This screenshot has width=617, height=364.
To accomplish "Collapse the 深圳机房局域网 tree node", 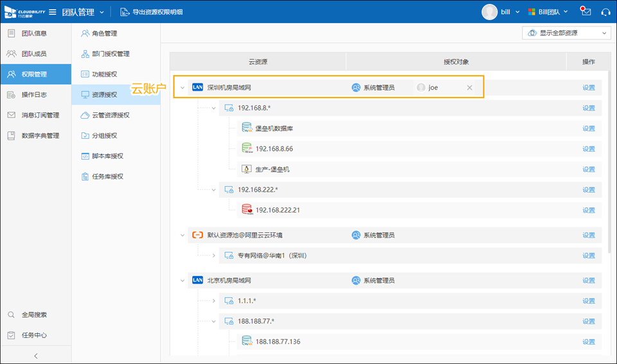I will tap(183, 87).
